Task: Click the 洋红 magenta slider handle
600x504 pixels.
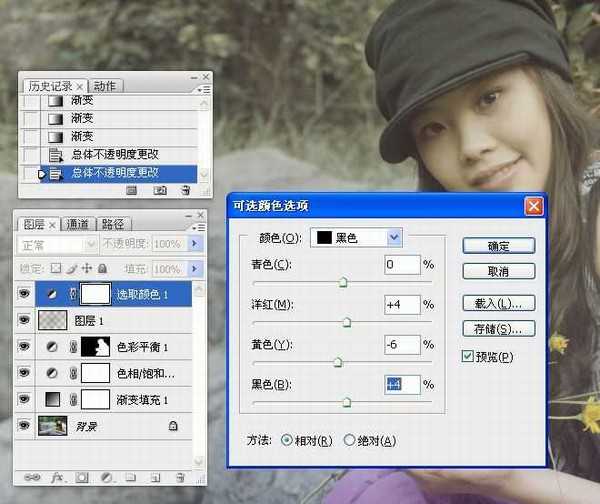Action: 347,322
